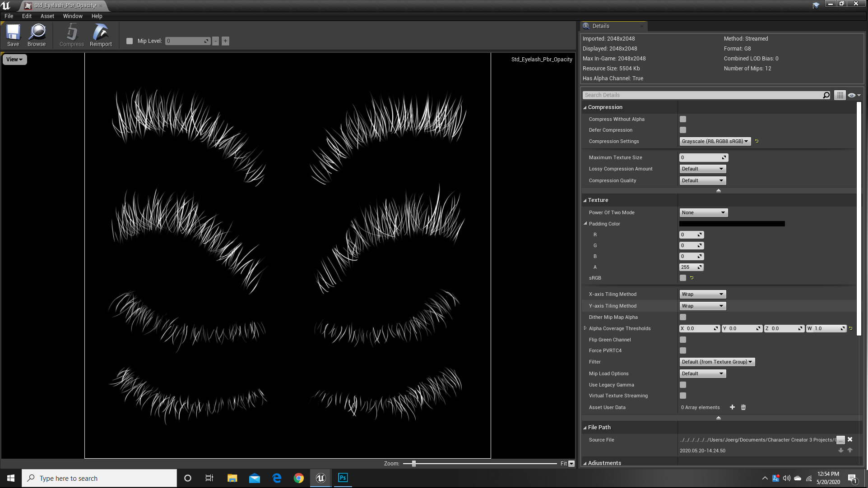Enable Virtual Texture Streaming

coord(683,396)
